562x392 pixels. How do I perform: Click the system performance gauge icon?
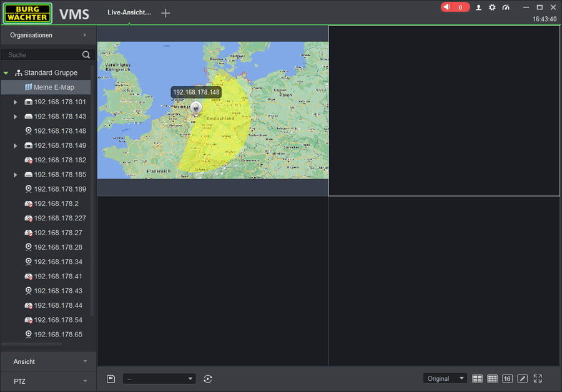tap(506, 7)
